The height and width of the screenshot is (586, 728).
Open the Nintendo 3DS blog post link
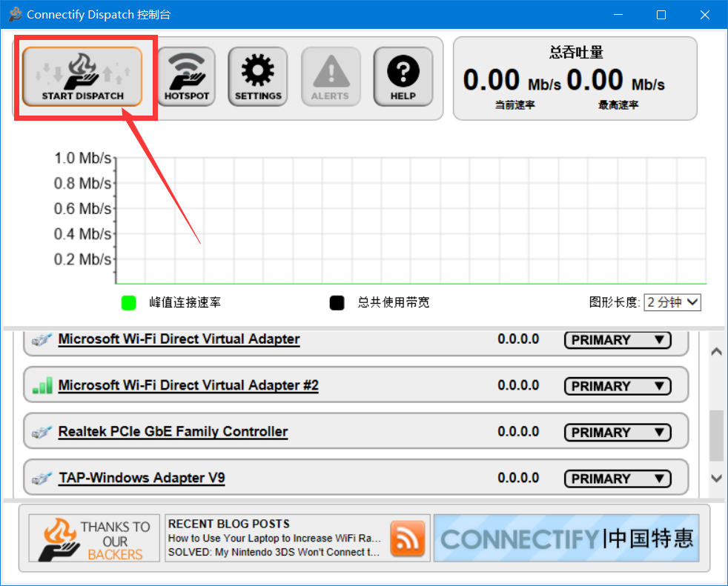[x=274, y=552]
